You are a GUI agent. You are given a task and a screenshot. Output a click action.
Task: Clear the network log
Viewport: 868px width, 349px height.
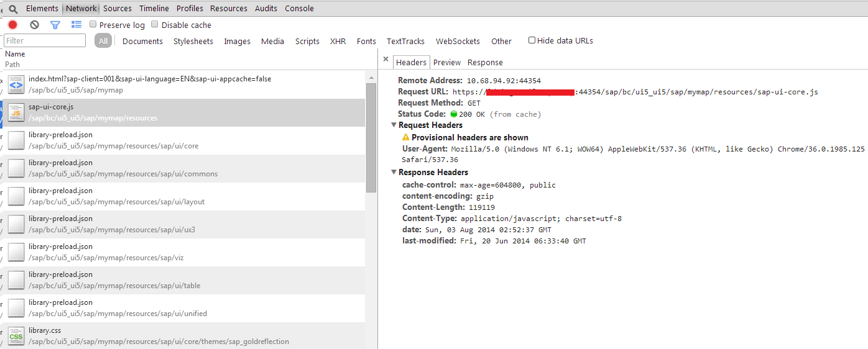point(35,25)
